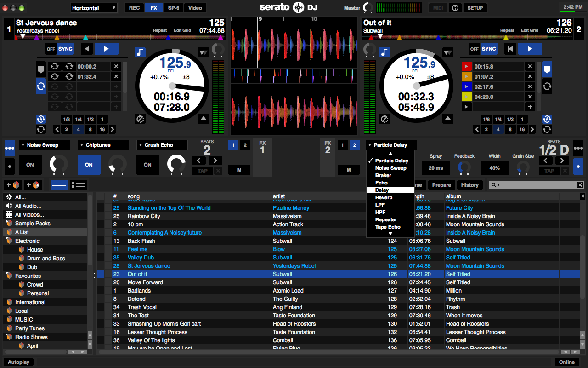Adjust Noise Sweep depth knob
Image resolution: width=588 pixels, height=368 pixels.
coord(59,164)
